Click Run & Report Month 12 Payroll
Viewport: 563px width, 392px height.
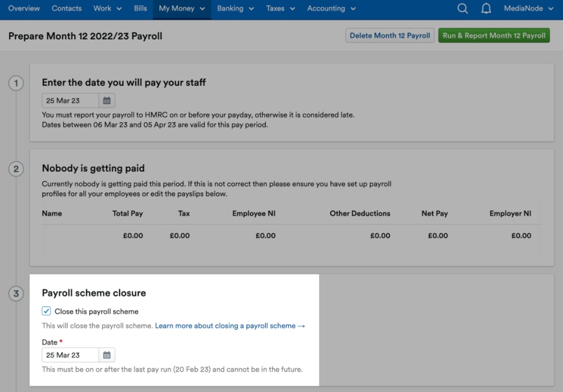[494, 35]
